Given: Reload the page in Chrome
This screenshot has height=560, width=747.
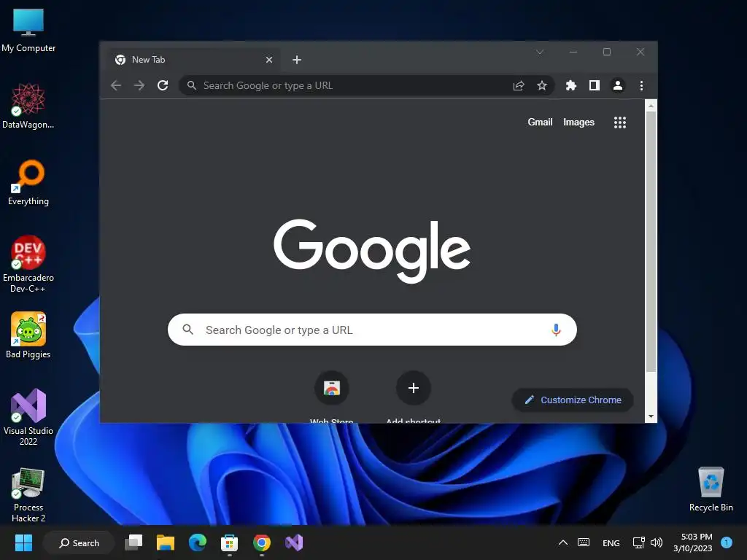Looking at the screenshot, I should 163,86.
